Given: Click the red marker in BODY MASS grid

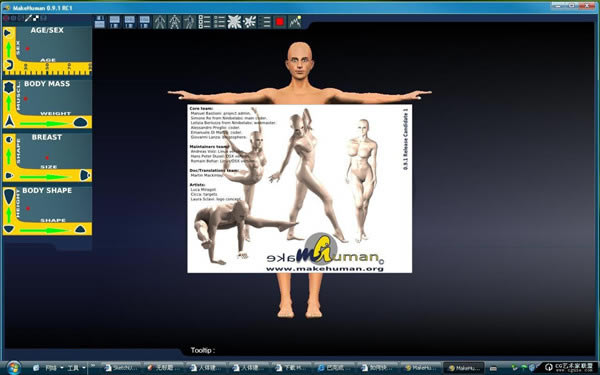Looking at the screenshot, I should click(x=26, y=99).
